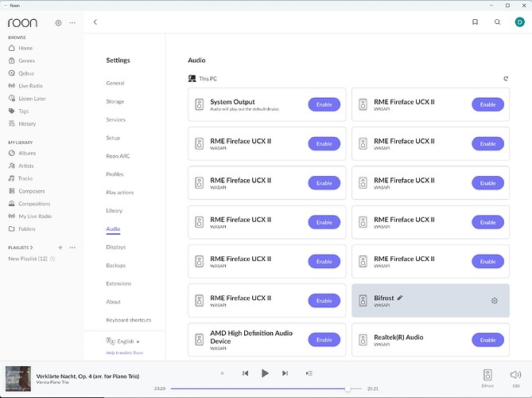Go back with the back arrow
The width and height of the screenshot is (532, 398).
(x=95, y=22)
